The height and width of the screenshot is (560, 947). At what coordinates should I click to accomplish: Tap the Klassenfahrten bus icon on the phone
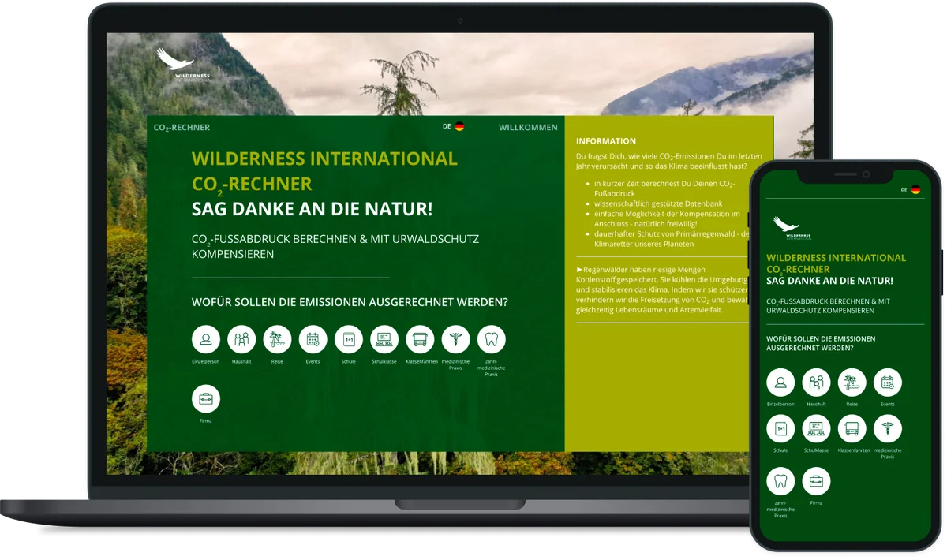click(852, 429)
